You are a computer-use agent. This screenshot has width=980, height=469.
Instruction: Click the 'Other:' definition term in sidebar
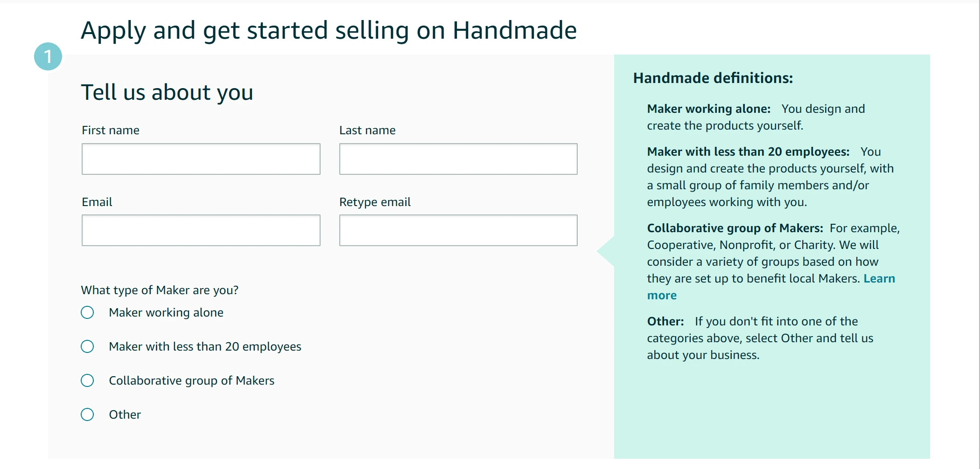[x=665, y=321]
